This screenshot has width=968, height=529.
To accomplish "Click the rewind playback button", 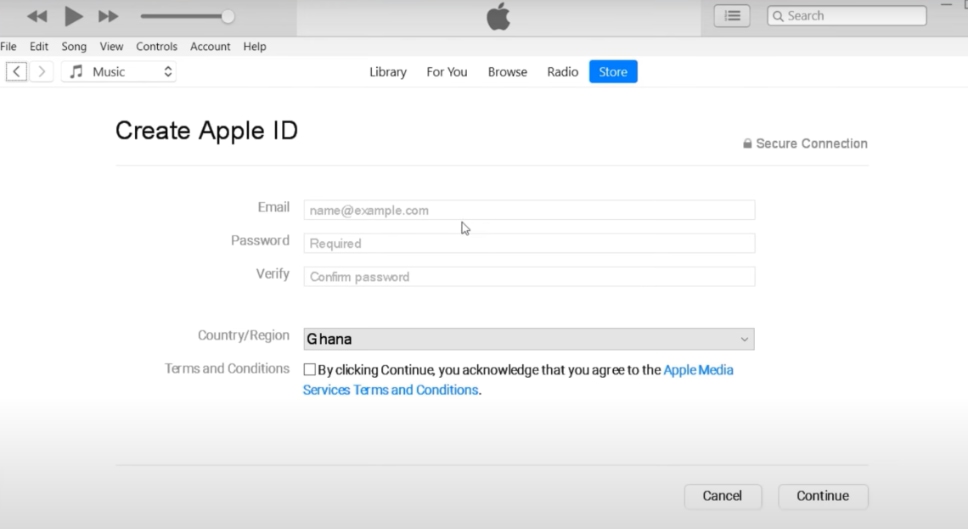I will [x=37, y=17].
